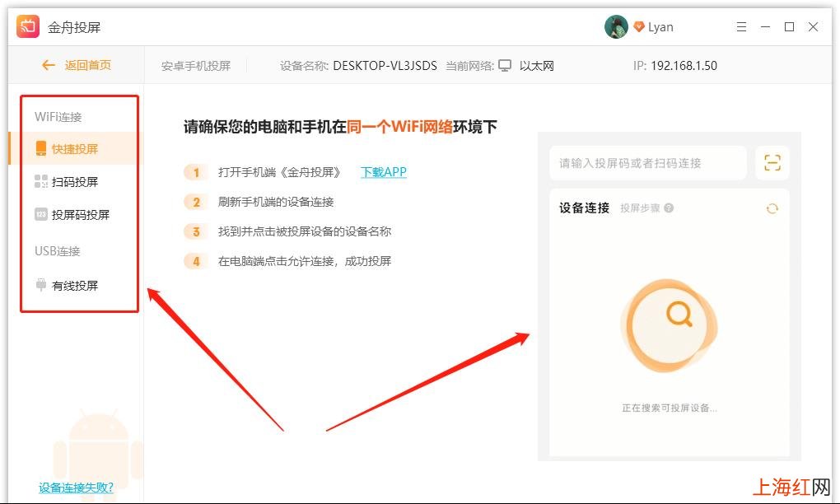Screen dimensions: 840x504
Task: Go back via 返回首页 link
Action: click(x=88, y=65)
